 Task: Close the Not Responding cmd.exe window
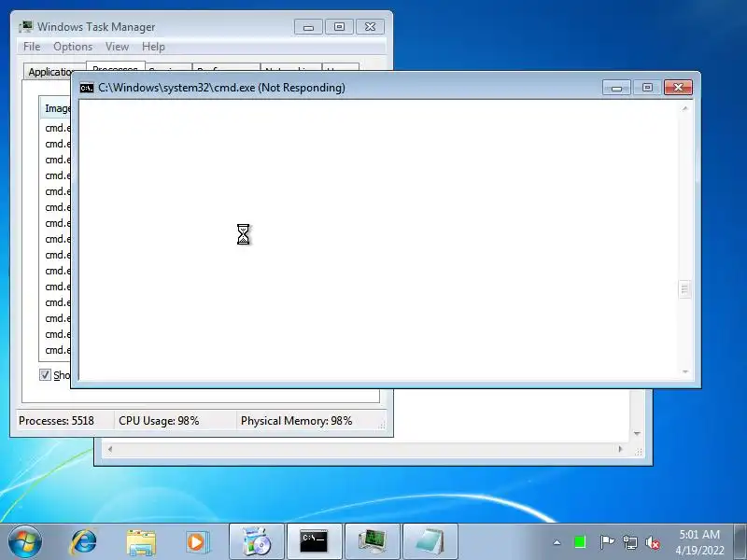(x=679, y=88)
